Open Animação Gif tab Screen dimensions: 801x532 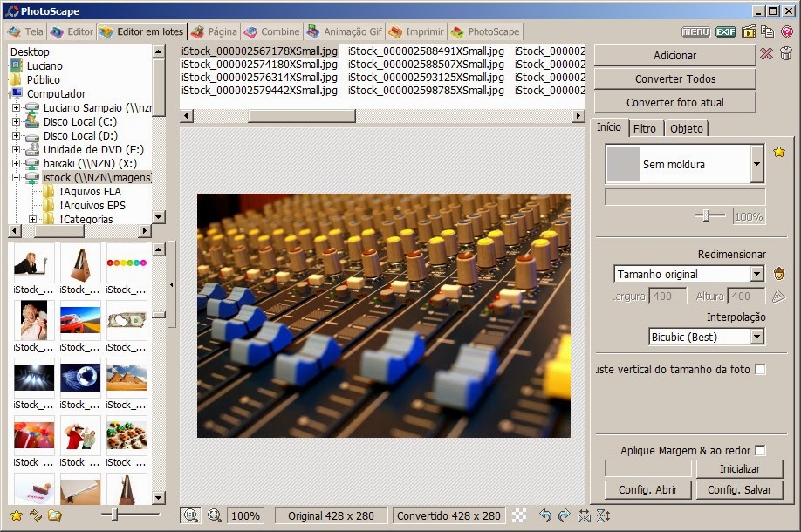(x=345, y=31)
